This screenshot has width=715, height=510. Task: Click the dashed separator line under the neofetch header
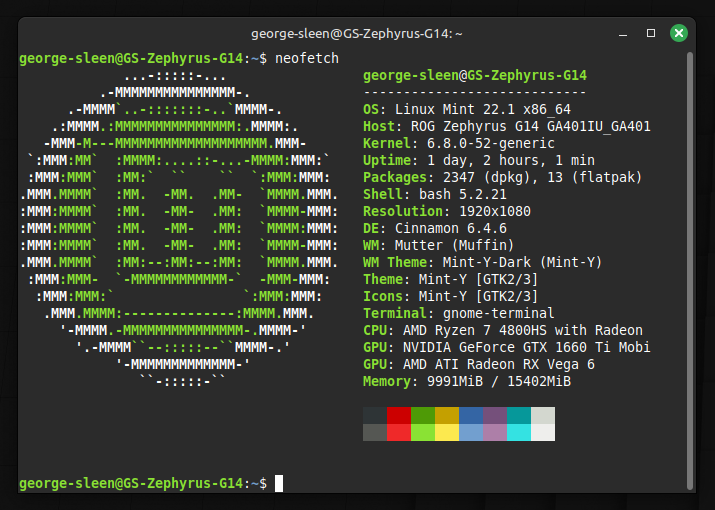click(x=475, y=93)
